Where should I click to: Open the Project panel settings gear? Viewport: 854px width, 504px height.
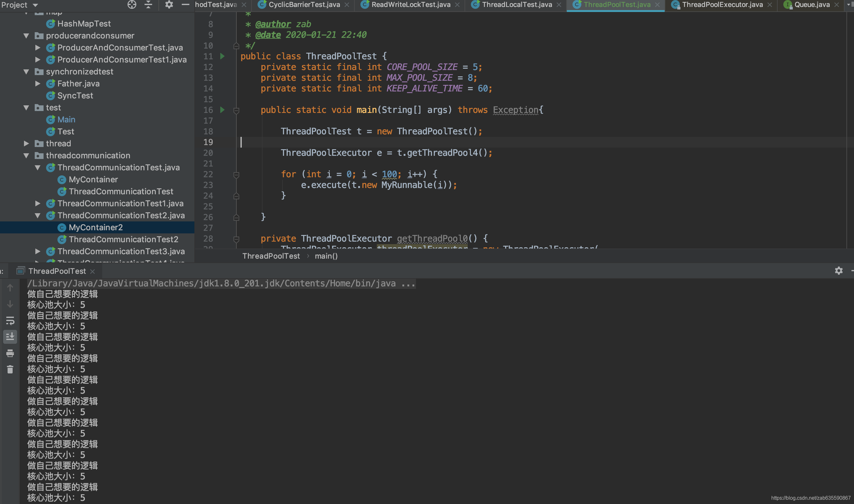pyautogui.click(x=169, y=4)
